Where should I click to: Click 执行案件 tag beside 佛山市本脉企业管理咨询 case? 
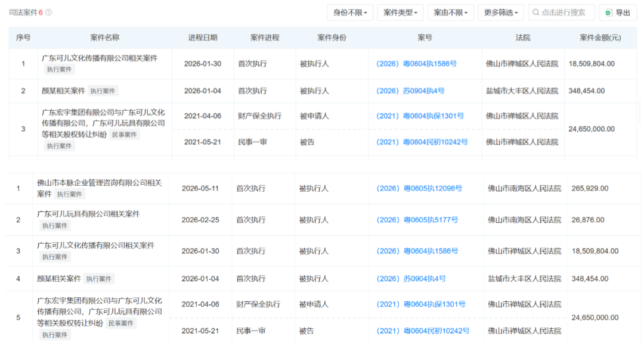pyautogui.click(x=69, y=194)
